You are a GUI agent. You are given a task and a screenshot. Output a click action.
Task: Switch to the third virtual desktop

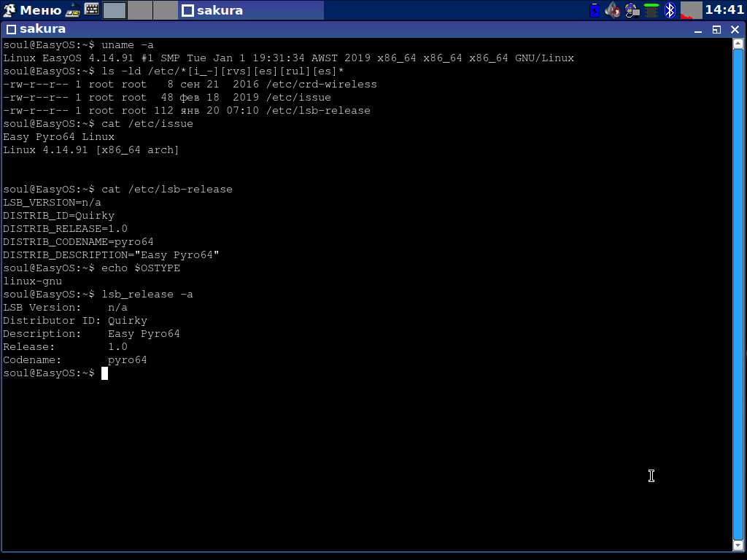166,10
